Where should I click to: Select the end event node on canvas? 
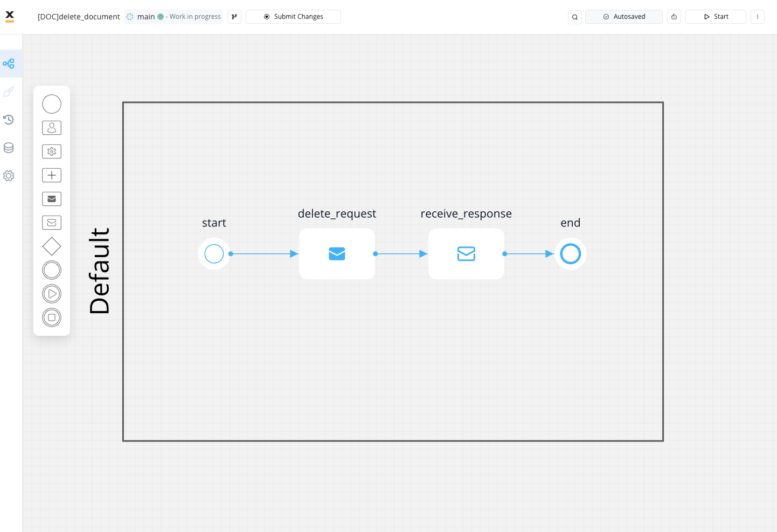(x=571, y=254)
